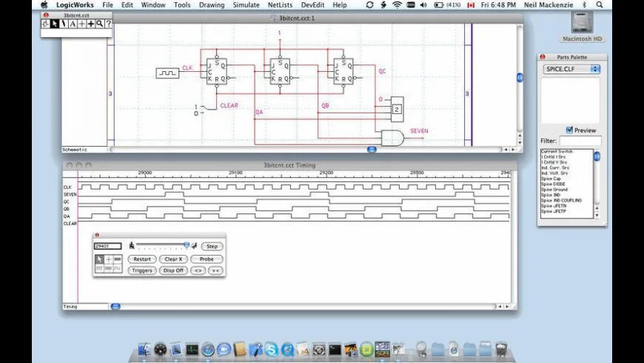Screen dimensions: 644x363
Task: Click the timing window horizontal scrollbar thumb
Action: point(115,306)
